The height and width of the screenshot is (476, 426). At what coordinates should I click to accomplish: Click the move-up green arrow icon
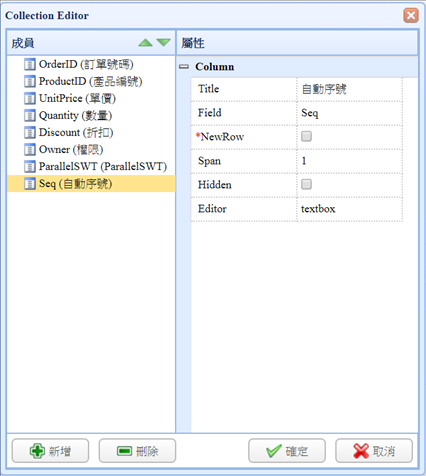(x=145, y=43)
